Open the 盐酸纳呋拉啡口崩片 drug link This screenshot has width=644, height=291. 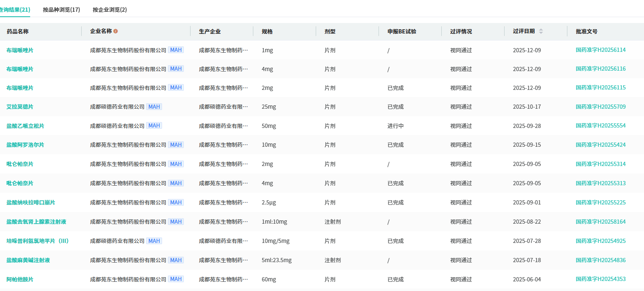pyautogui.click(x=31, y=203)
